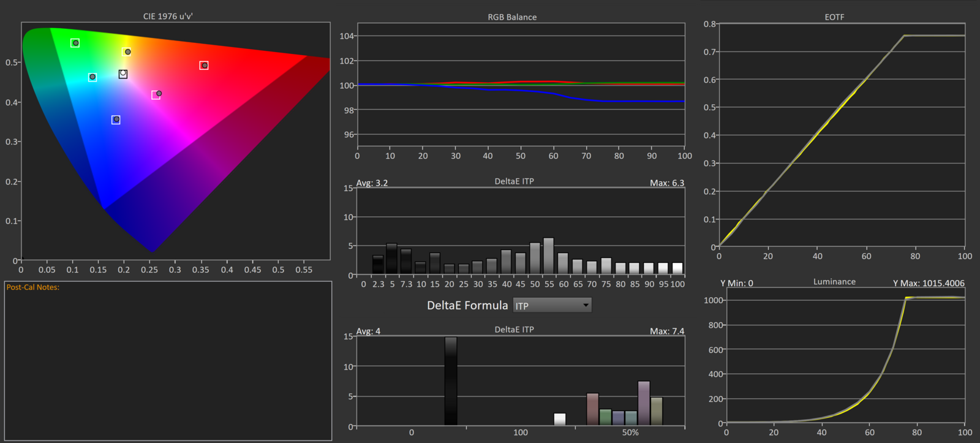
Task: Click the Y Max luminance readout
Action: point(929,283)
